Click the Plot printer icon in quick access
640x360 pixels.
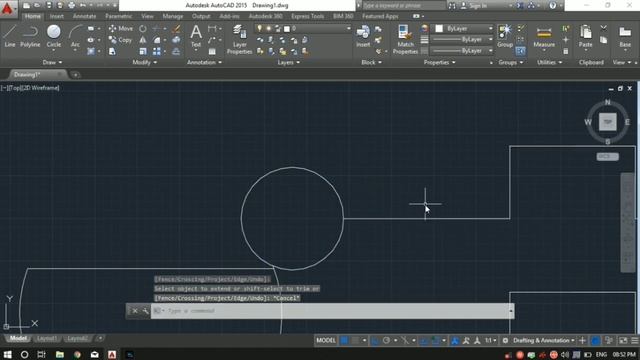click(x=71, y=5)
